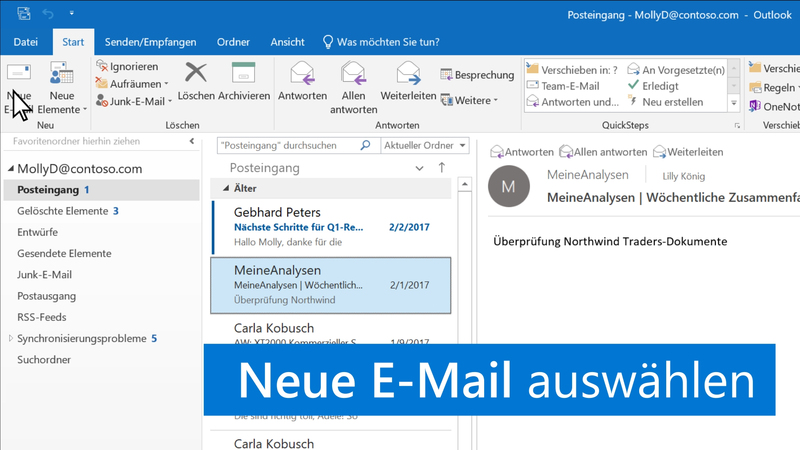The image size is (800, 450).
Task: Expand the Synchronisierungsprobleme folder
Action: tap(10, 339)
